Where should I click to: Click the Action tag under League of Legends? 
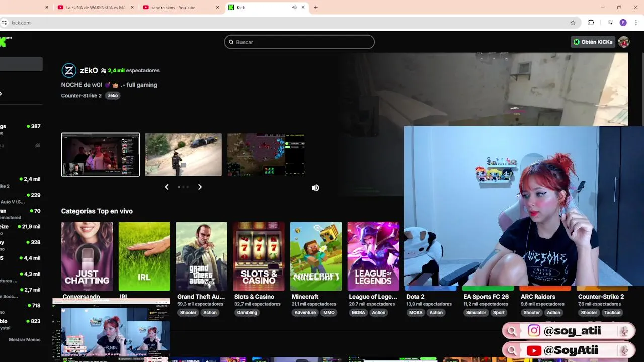[379, 313]
